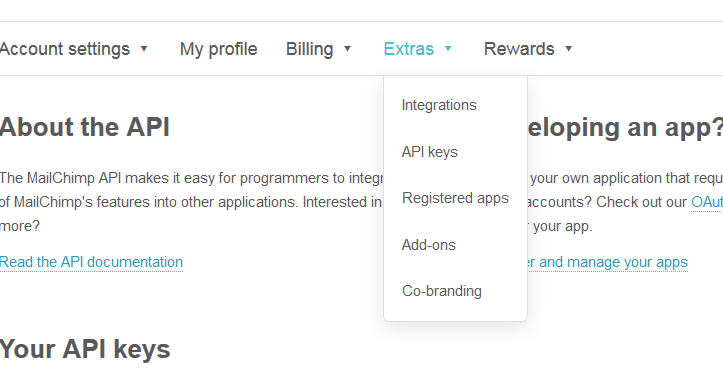Viewport: 723px width, 373px height.
Task: Click the highlighted Extras menu label
Action: [409, 49]
